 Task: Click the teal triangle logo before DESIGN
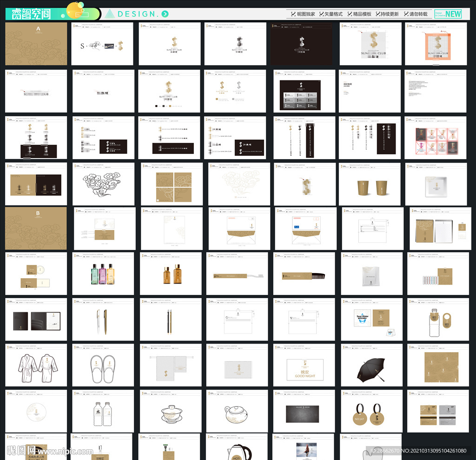tap(109, 13)
